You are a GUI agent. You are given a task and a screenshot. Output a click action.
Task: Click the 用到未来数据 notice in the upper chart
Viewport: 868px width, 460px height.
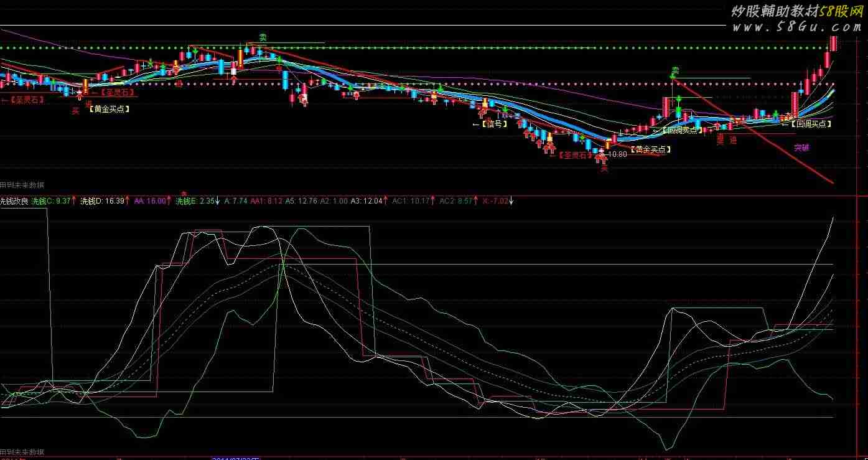coord(22,185)
